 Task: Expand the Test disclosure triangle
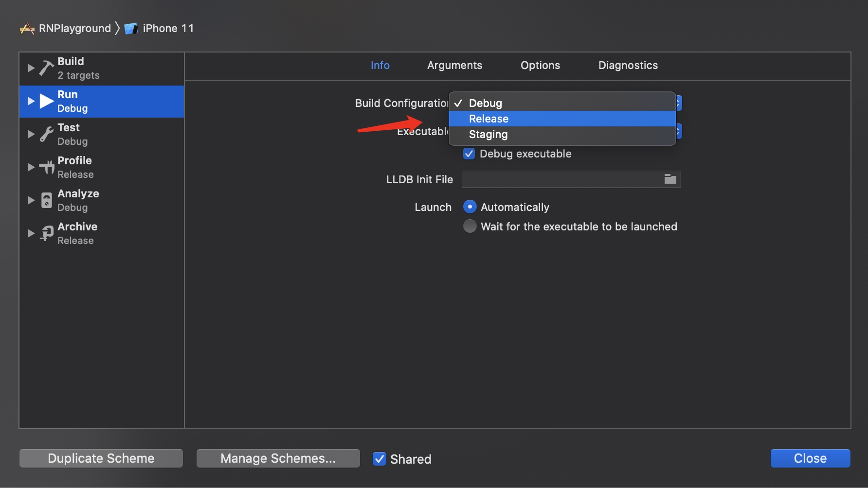click(31, 134)
